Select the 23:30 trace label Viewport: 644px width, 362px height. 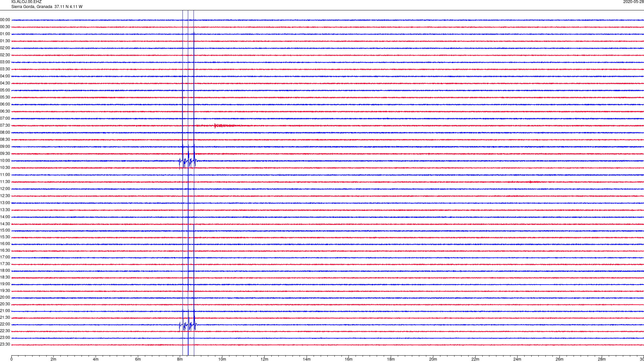click(5, 345)
